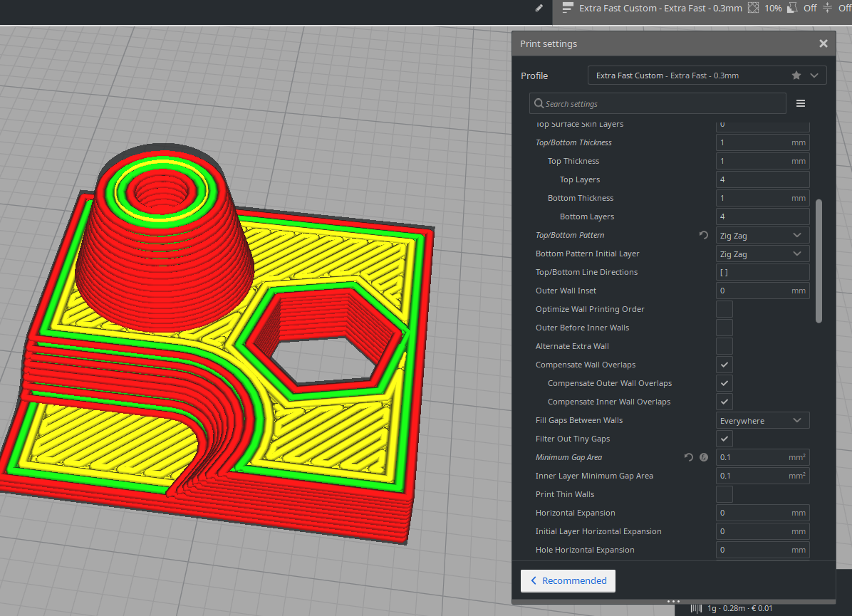Image resolution: width=852 pixels, height=616 pixels.
Task: Click the support settings icon showing Off
Action: (793, 8)
